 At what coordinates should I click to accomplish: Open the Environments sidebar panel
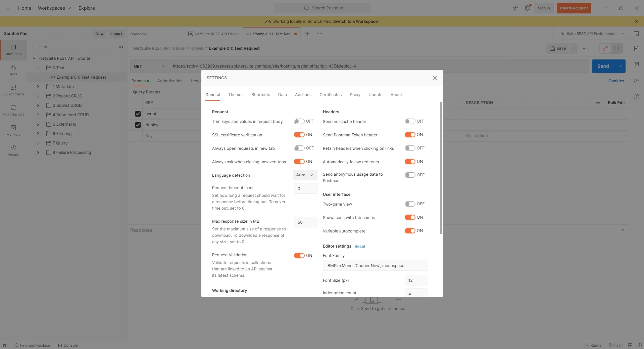pos(13,90)
